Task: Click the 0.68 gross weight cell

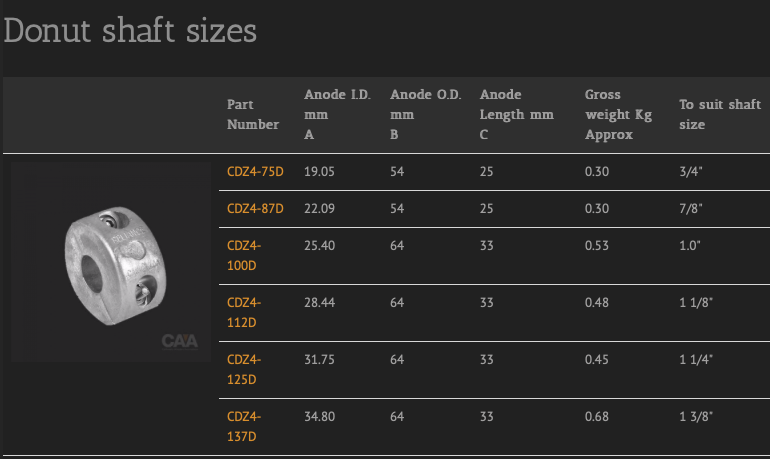Action: click(x=597, y=417)
